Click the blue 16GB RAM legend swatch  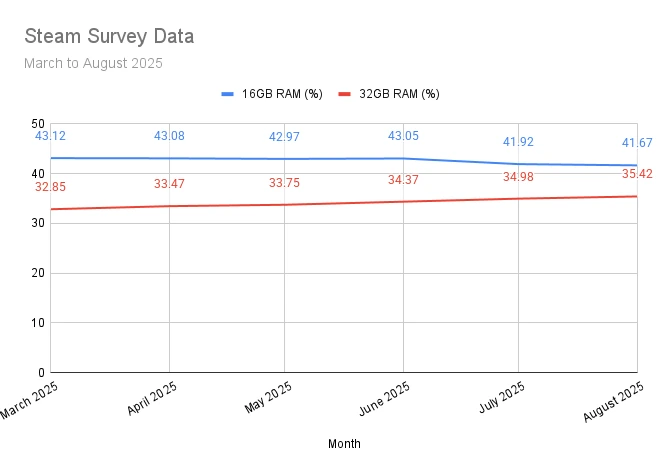[x=228, y=94]
